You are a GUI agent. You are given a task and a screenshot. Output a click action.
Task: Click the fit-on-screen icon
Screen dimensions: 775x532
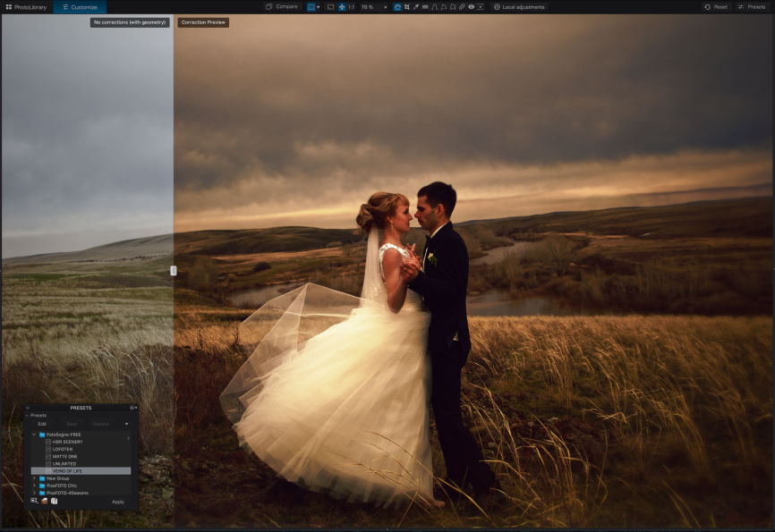click(x=330, y=7)
